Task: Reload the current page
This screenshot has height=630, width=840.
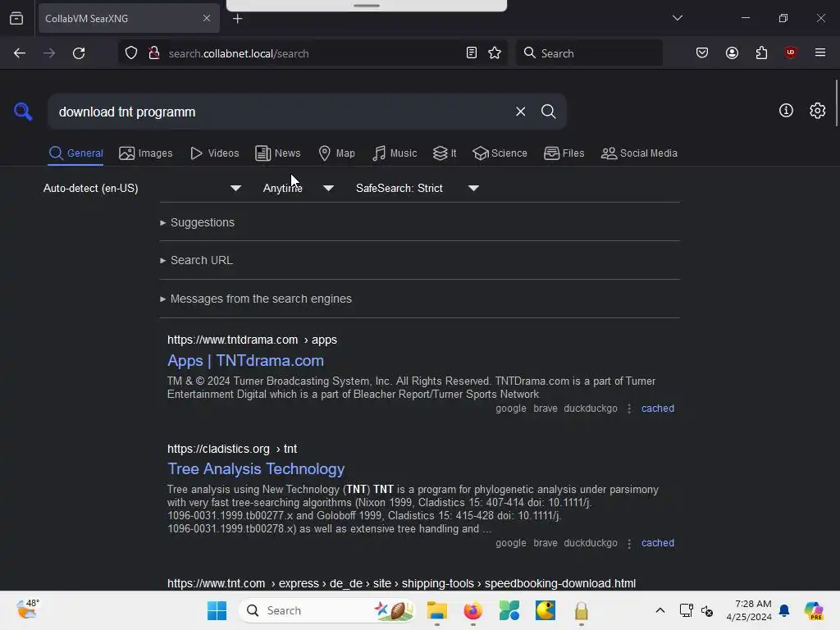Action: [x=79, y=53]
